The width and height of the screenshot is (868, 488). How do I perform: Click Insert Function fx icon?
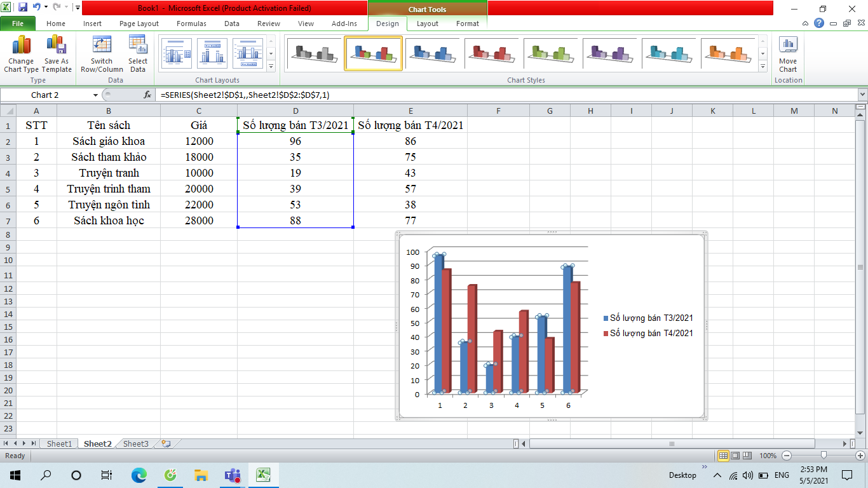pyautogui.click(x=147, y=95)
